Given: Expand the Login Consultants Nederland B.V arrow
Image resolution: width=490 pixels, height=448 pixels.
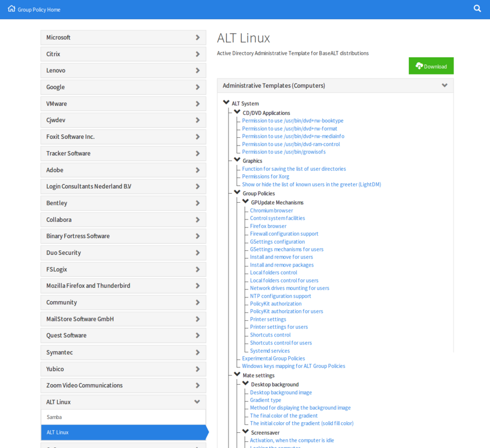Looking at the screenshot, I should pos(198,186).
